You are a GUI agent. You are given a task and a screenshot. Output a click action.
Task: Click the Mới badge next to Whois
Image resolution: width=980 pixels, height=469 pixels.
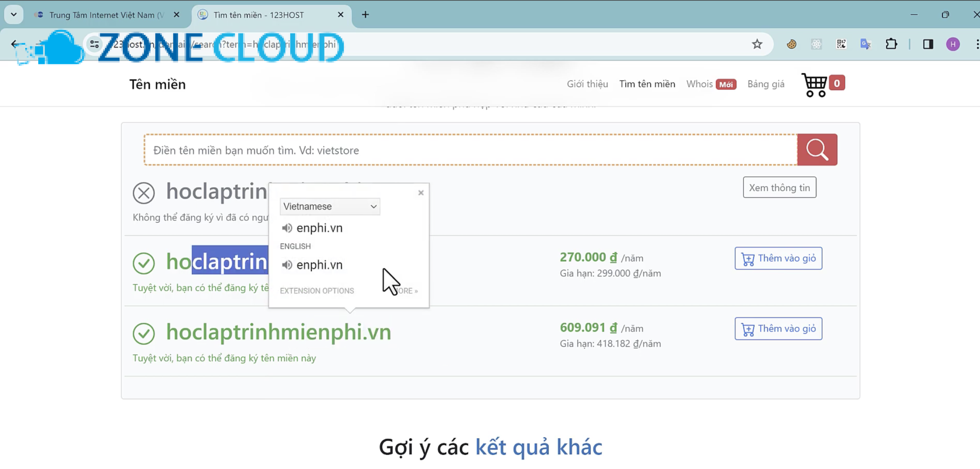pyautogui.click(x=726, y=85)
